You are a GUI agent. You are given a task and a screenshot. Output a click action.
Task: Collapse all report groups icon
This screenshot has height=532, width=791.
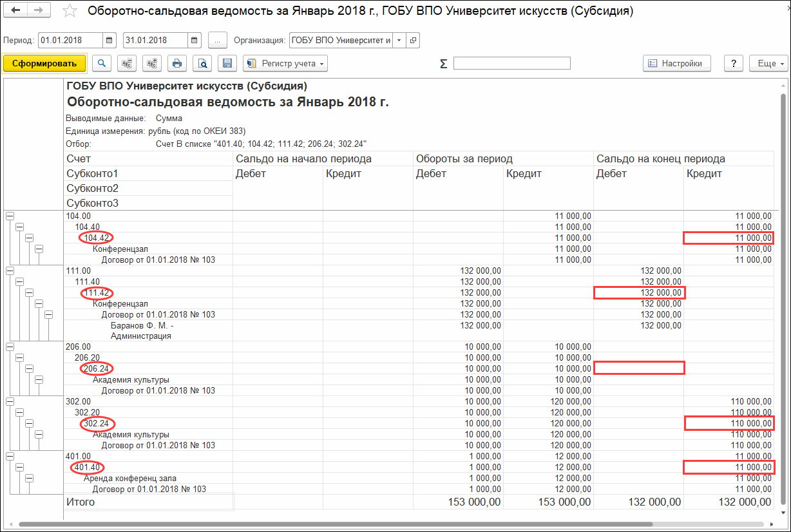click(x=128, y=63)
